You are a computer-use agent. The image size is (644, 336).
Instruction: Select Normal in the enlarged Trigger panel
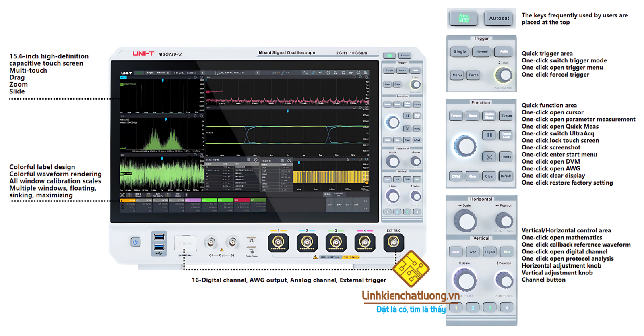(x=482, y=52)
